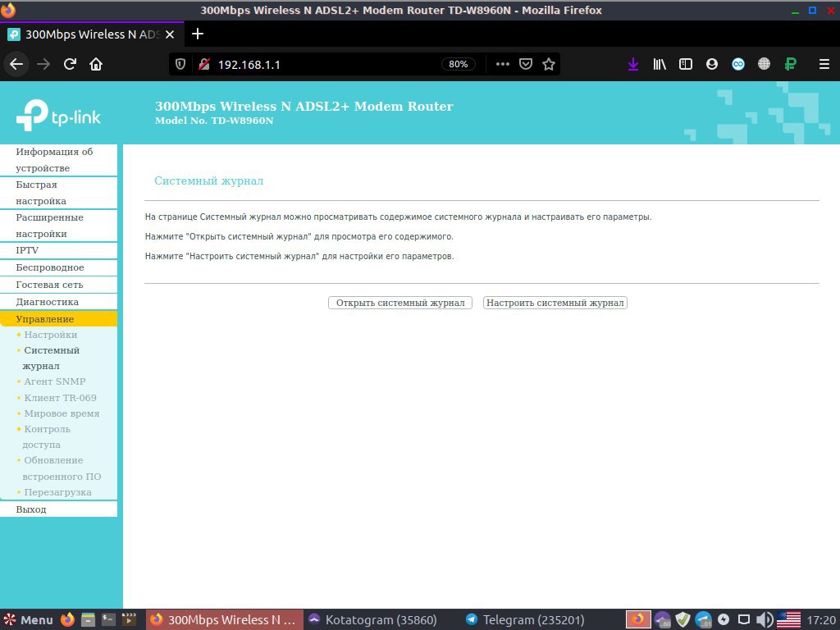Open the globe extension icon
The width and height of the screenshot is (840, 630).
click(764, 64)
